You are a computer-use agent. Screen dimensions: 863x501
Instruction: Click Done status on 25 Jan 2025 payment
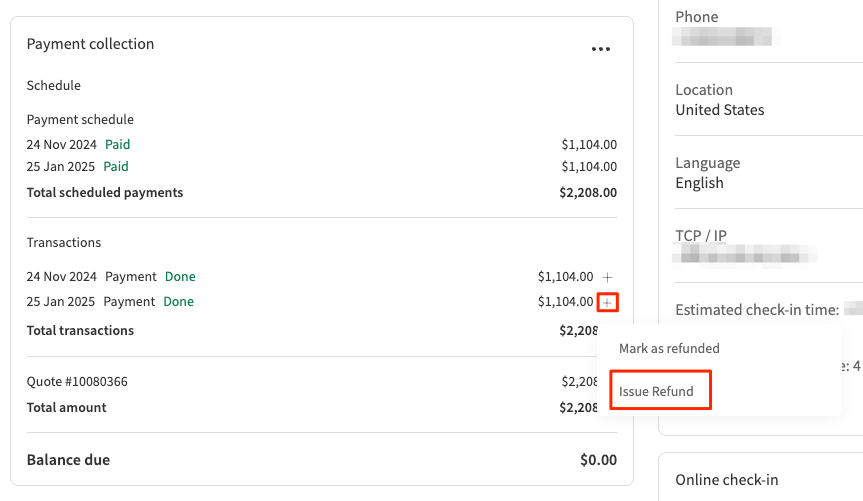tap(178, 302)
